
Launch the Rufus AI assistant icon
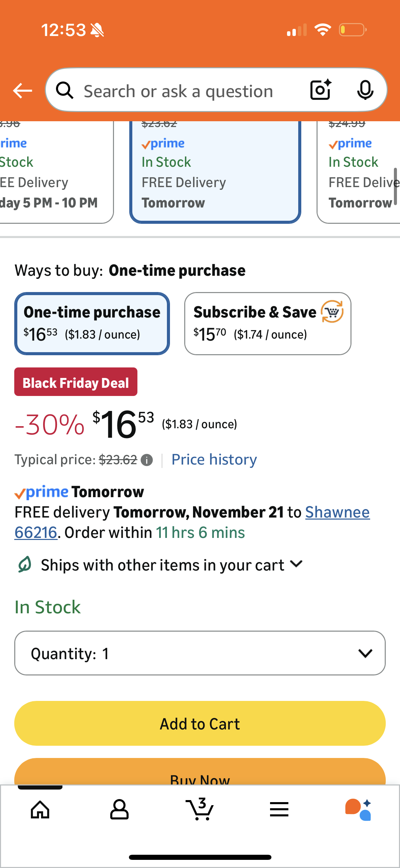(x=358, y=810)
